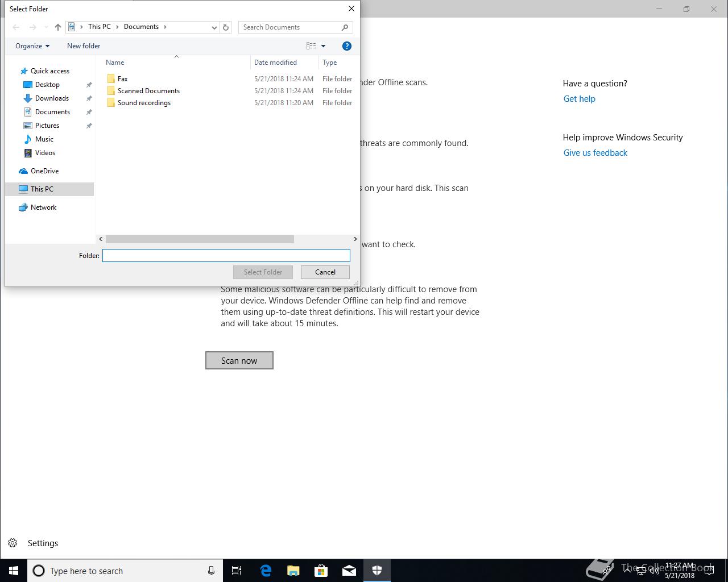Click the Up one level arrow
The height and width of the screenshot is (582, 728).
[57, 27]
